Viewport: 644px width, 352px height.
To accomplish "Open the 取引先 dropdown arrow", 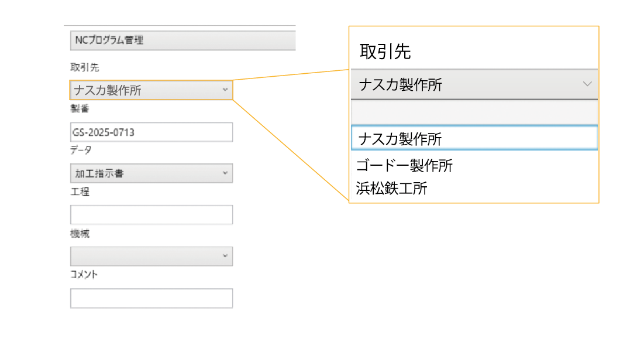I will point(225,90).
